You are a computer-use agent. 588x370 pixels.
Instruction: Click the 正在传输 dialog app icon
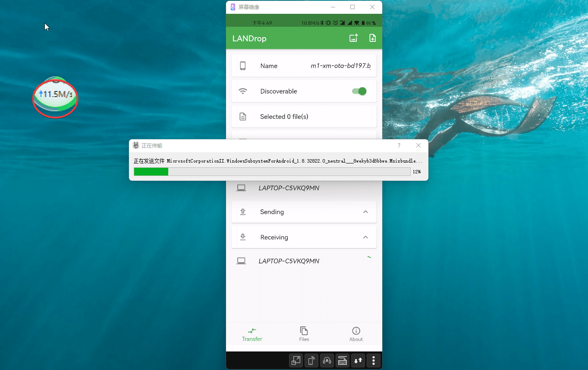click(136, 146)
